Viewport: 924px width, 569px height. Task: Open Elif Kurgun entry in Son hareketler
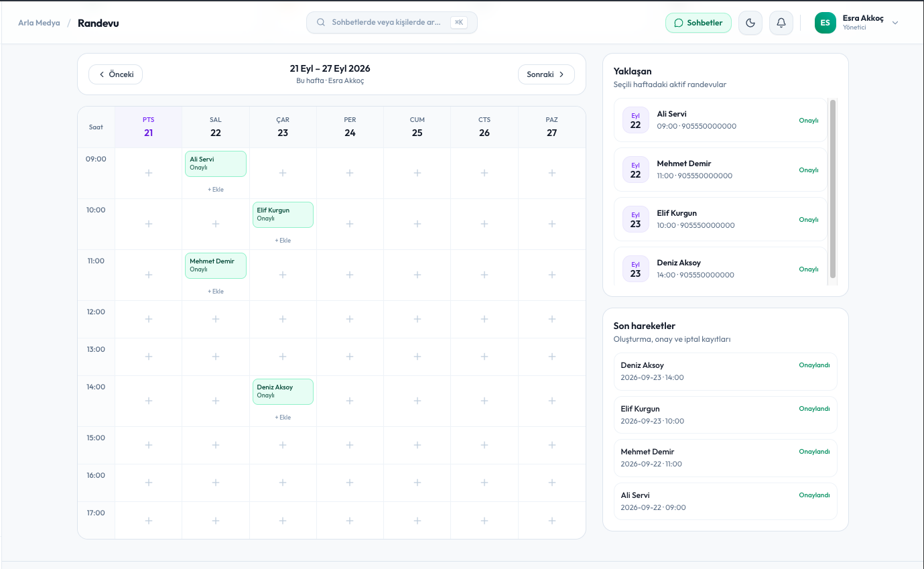726,415
